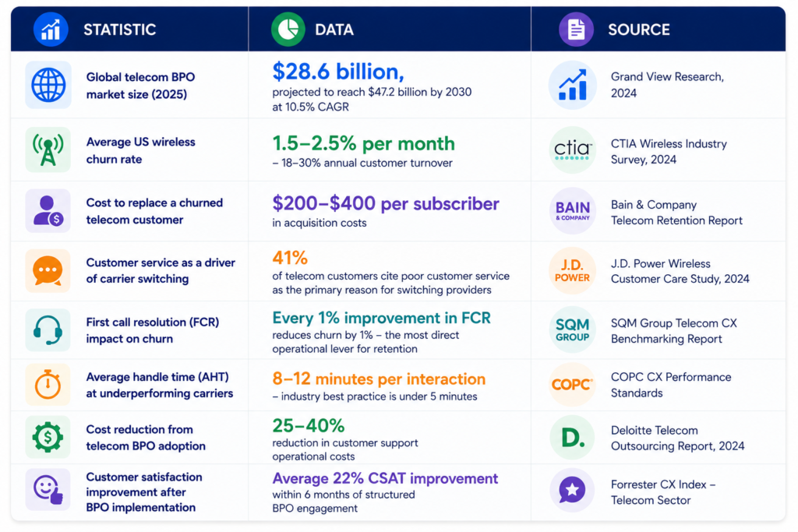Screen dimensions: 798x532
Task: Click 'of telecom customers cite poor customer service'
Action: tap(391, 277)
